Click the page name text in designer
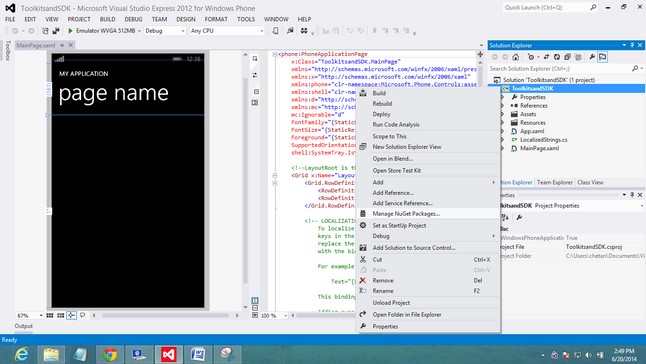Image resolution: width=646 pixels, height=364 pixels. [x=114, y=93]
